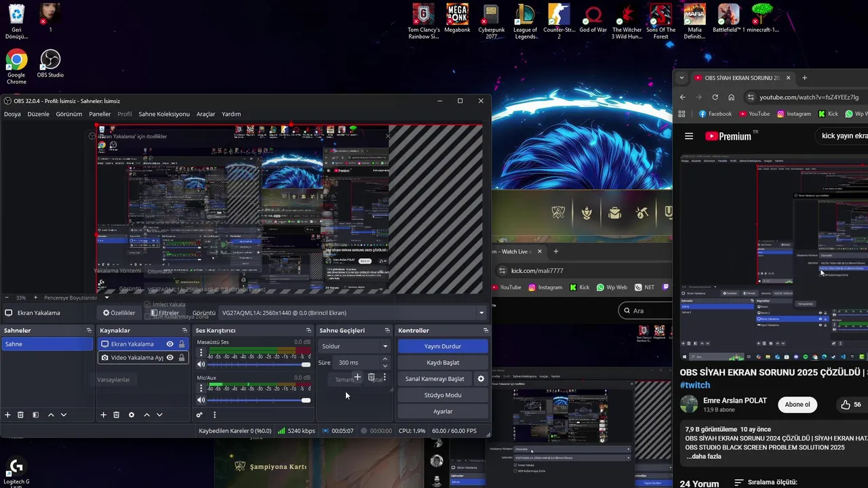Move scene down in Sahneler toolbar

click(64, 415)
